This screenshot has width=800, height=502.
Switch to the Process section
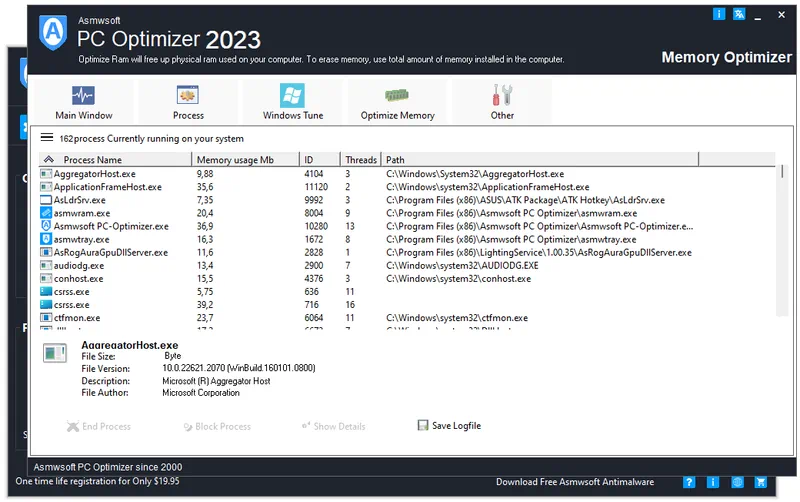[x=188, y=102]
